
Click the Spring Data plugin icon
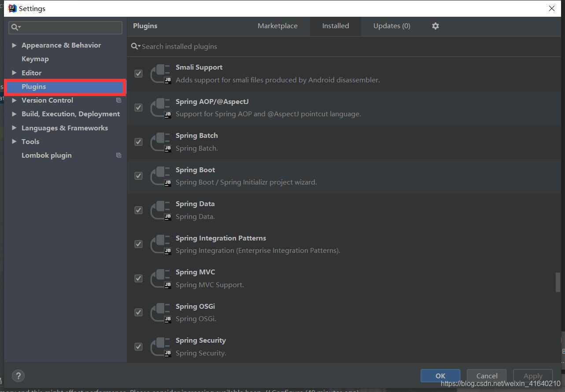[x=161, y=210]
